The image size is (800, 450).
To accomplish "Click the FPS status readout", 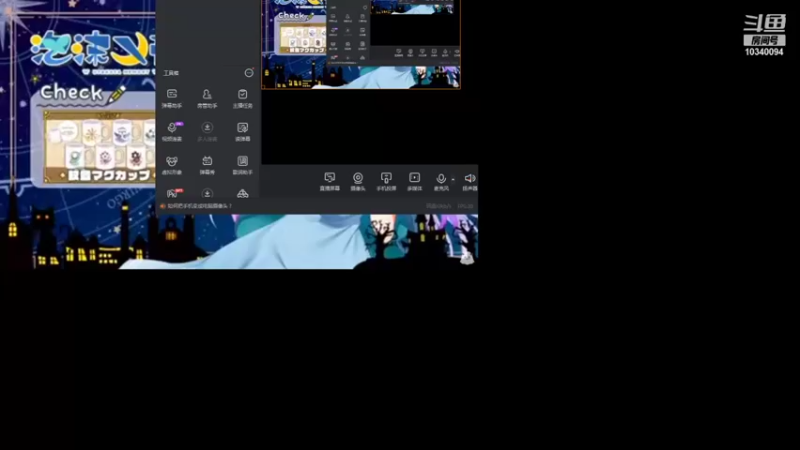I will tap(465, 206).
